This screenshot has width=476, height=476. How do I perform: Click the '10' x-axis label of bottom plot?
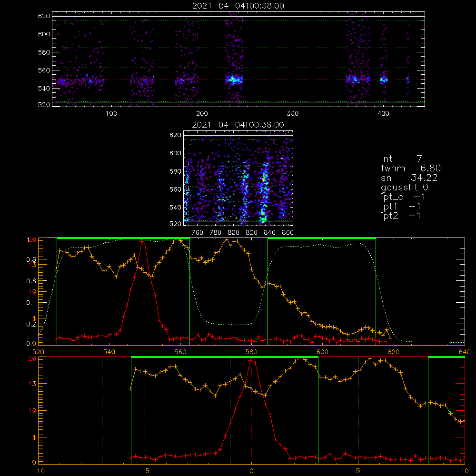465,471
